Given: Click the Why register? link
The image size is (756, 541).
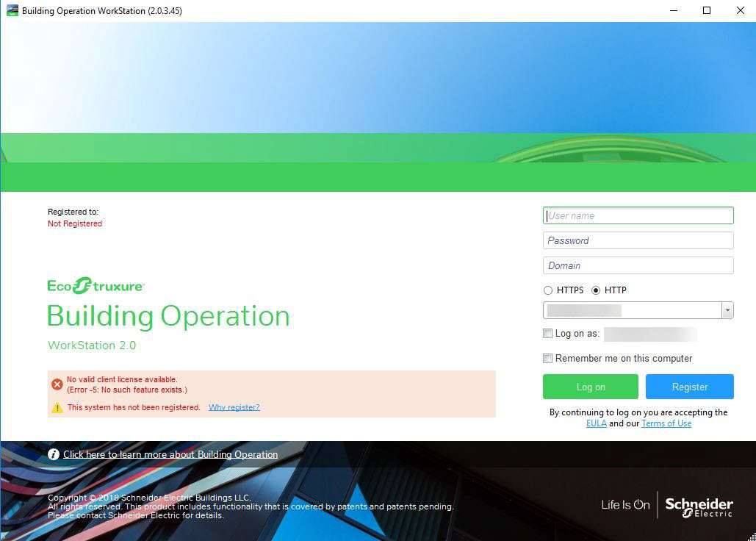Looking at the screenshot, I should (x=234, y=407).
